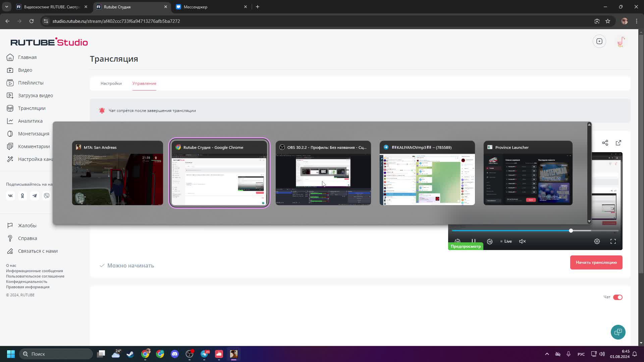The height and width of the screenshot is (362, 644).
Task: Show hidden system tray icons
Action: (547, 354)
